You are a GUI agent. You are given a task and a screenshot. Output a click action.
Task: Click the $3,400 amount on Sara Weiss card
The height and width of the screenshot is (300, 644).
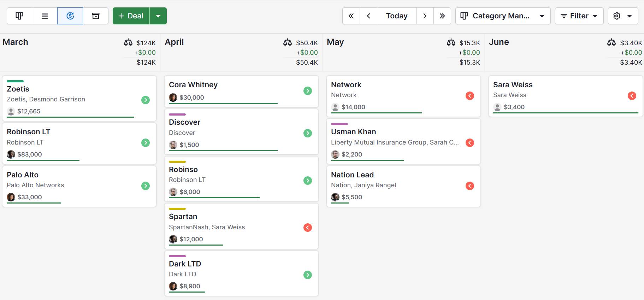tap(514, 107)
